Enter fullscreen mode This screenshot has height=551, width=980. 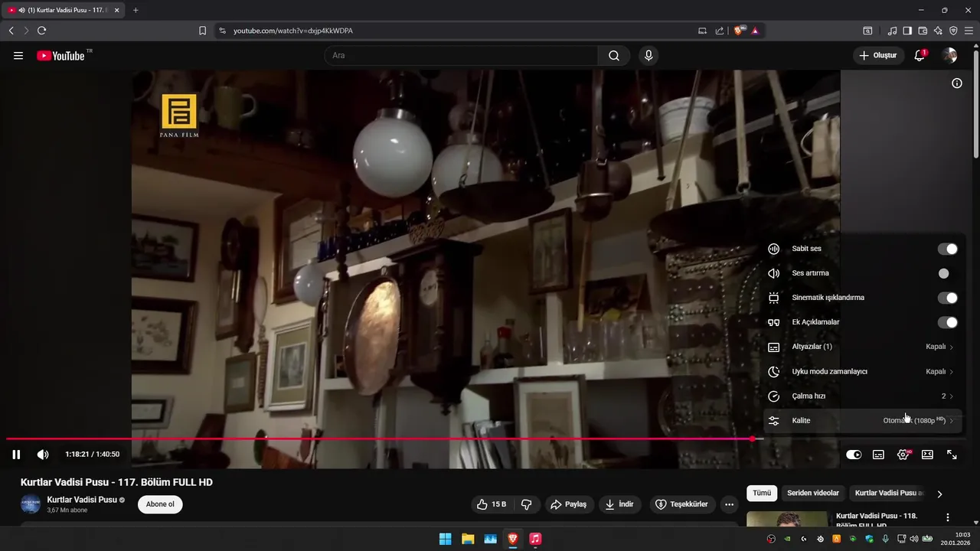pyautogui.click(x=952, y=455)
